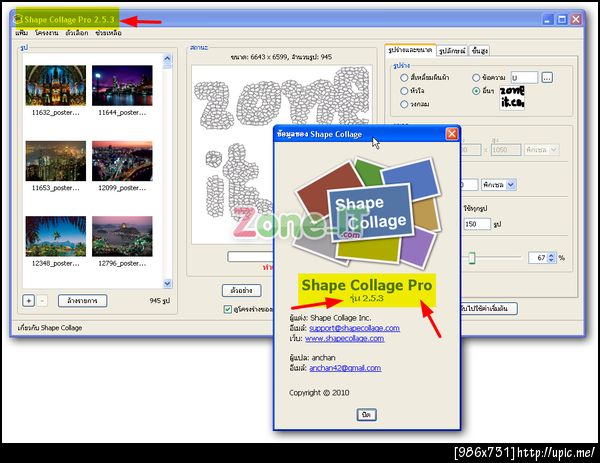600x463 pixels.
Task: Increase the 67 percent spinner value
Action: point(551,255)
